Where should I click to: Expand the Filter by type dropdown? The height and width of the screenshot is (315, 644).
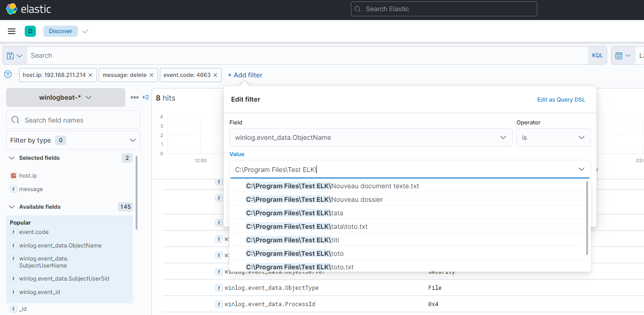(73, 140)
